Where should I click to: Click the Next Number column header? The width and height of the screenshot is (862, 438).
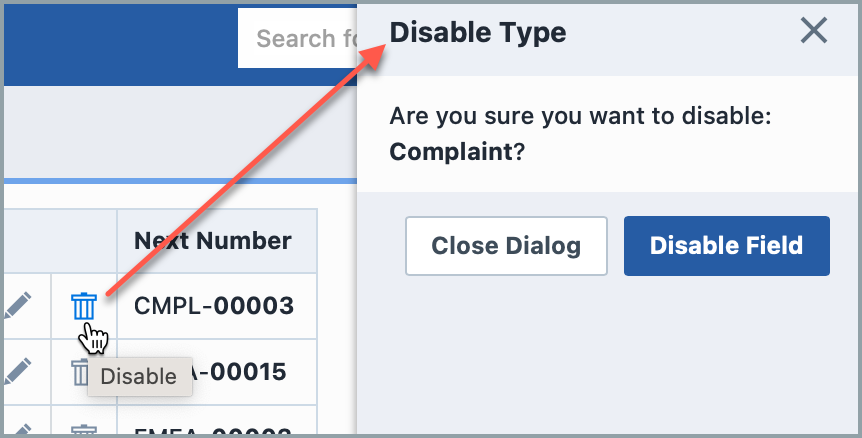pyautogui.click(x=213, y=241)
